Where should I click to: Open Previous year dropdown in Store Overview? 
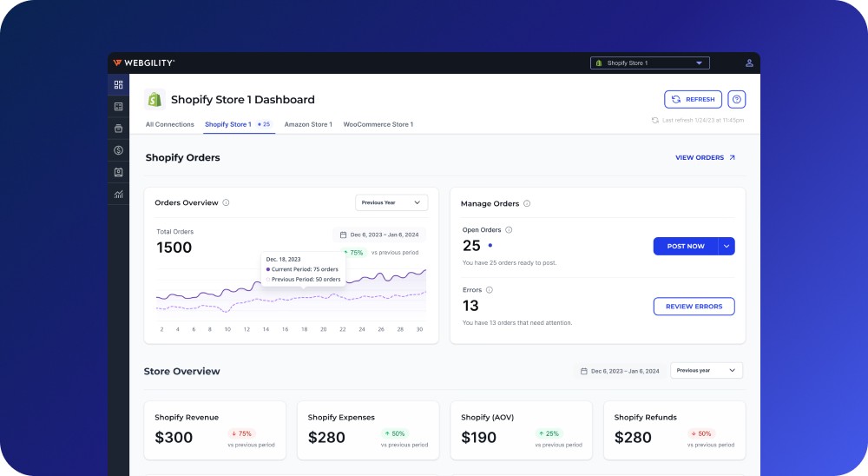pyautogui.click(x=707, y=370)
